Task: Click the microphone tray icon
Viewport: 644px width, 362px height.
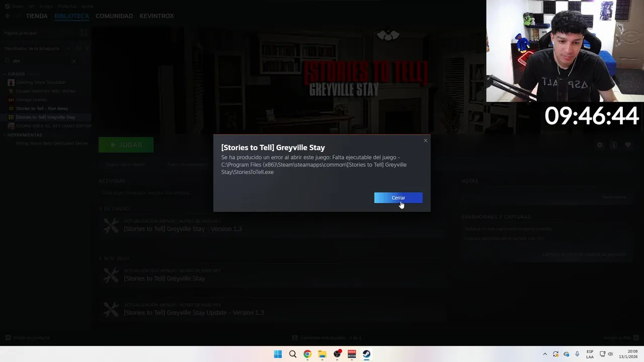Action: coord(577,354)
